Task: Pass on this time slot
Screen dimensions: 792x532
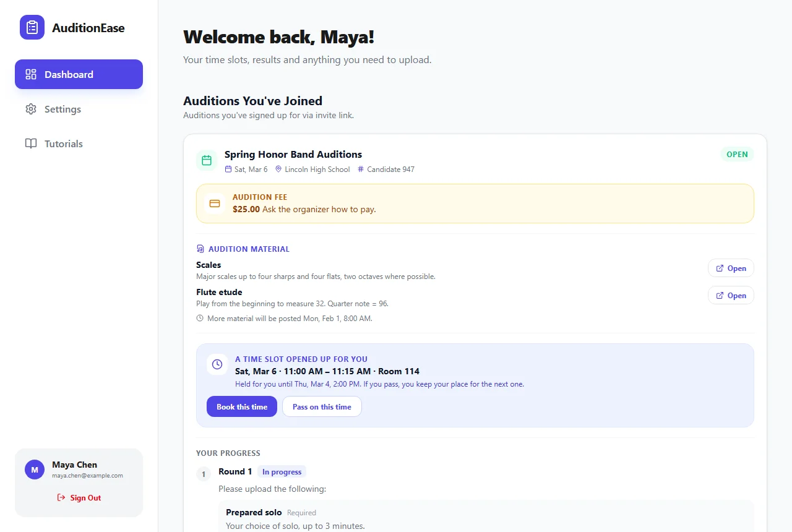Action: pos(322,406)
